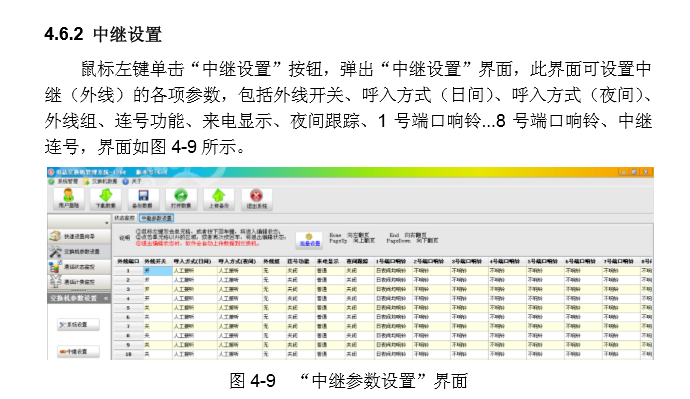The image size is (690, 399).
Task: Open the dropdown arrow above the sidebar
Action: point(106,223)
